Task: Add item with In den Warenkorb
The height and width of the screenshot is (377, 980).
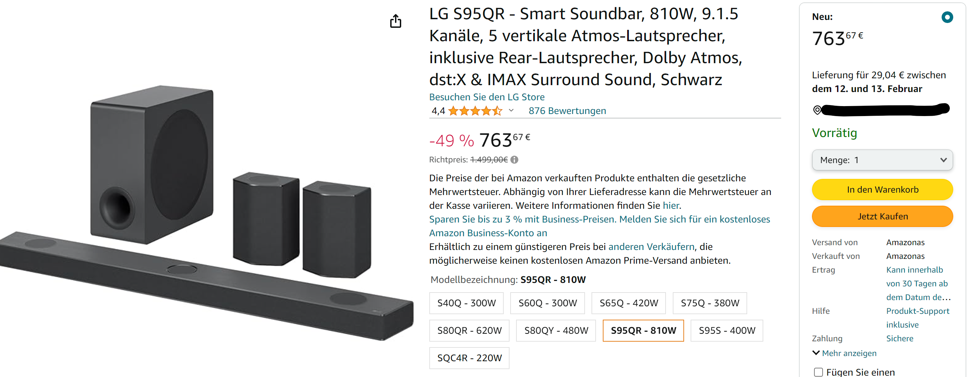Action: point(882,190)
